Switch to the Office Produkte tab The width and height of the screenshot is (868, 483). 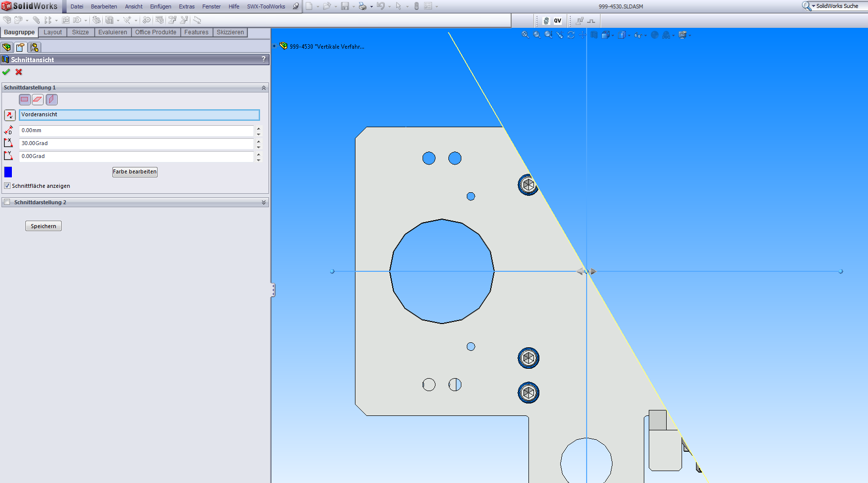(x=156, y=32)
